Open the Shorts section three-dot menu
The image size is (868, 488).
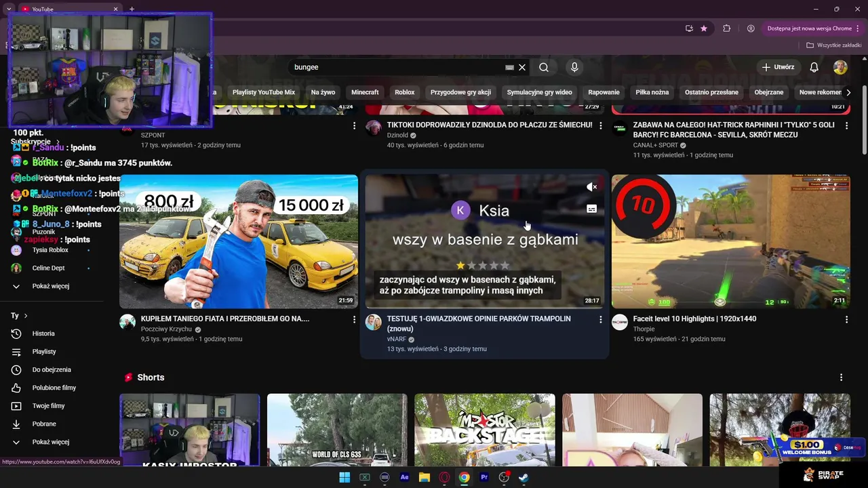tap(841, 378)
